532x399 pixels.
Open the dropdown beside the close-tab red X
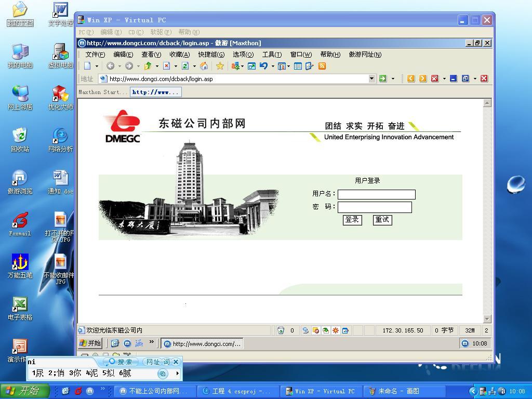pos(444,79)
